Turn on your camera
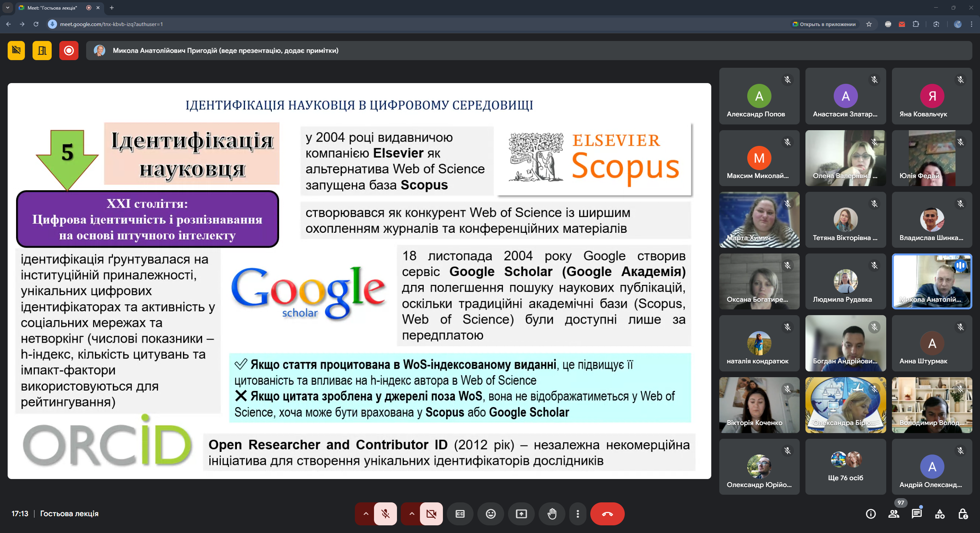Image resolution: width=980 pixels, height=533 pixels. 431,514
